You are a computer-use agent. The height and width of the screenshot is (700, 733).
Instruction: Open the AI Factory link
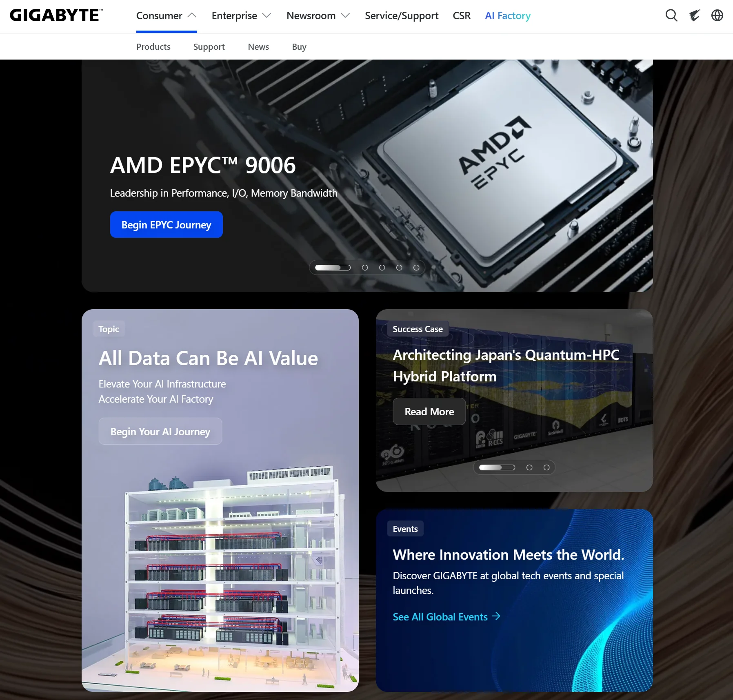[x=508, y=16]
